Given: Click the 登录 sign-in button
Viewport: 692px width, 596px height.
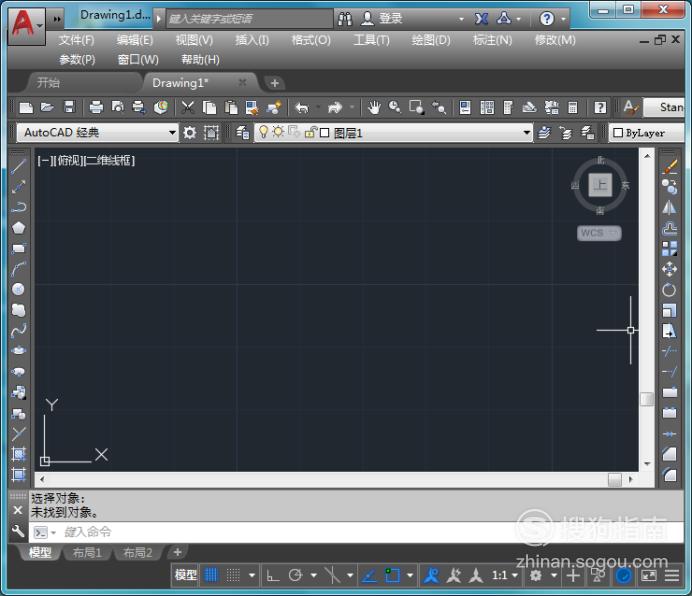Looking at the screenshot, I should (x=382, y=19).
